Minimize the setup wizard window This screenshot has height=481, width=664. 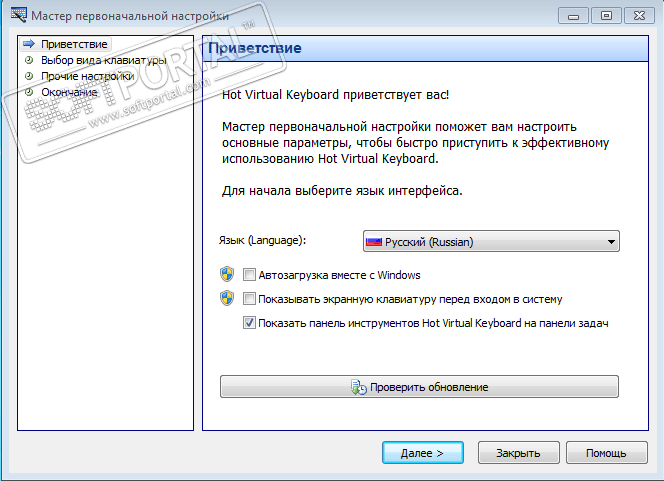point(573,16)
